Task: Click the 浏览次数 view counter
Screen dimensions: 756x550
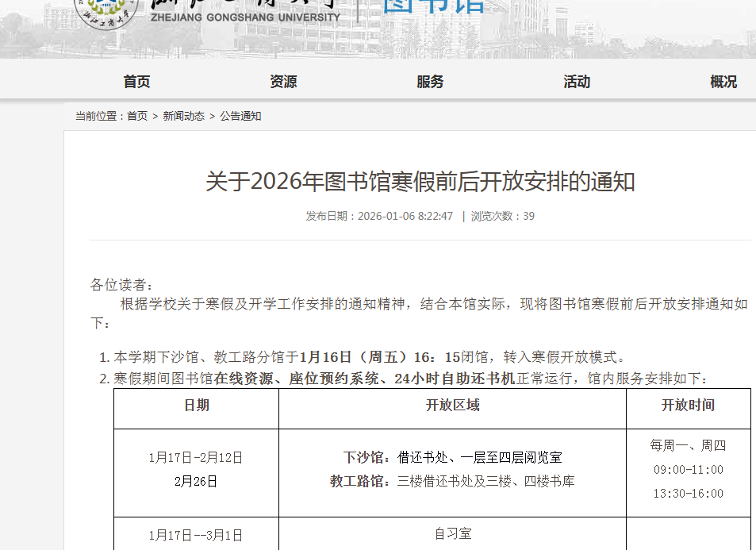Action: [502, 216]
